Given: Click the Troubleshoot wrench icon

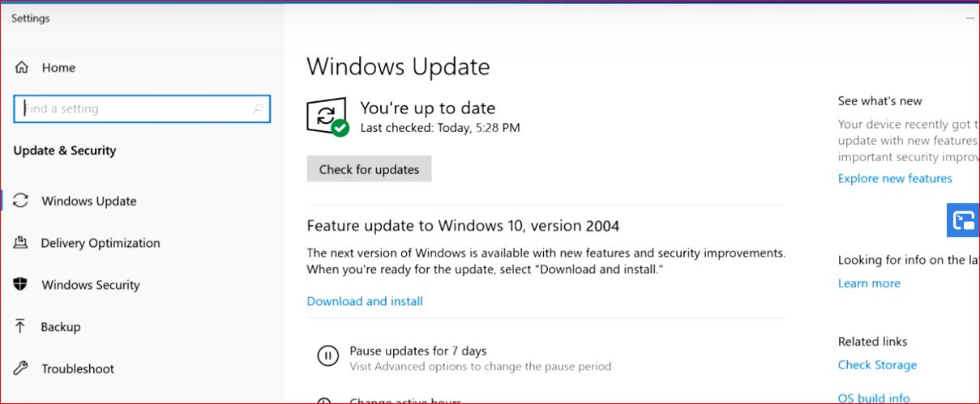Looking at the screenshot, I should click(x=21, y=369).
